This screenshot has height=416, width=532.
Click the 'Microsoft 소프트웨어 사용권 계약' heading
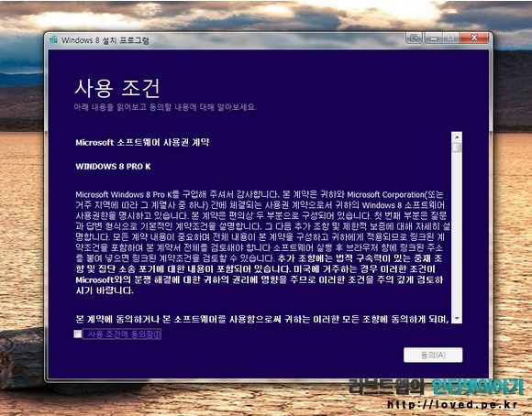click(x=142, y=142)
